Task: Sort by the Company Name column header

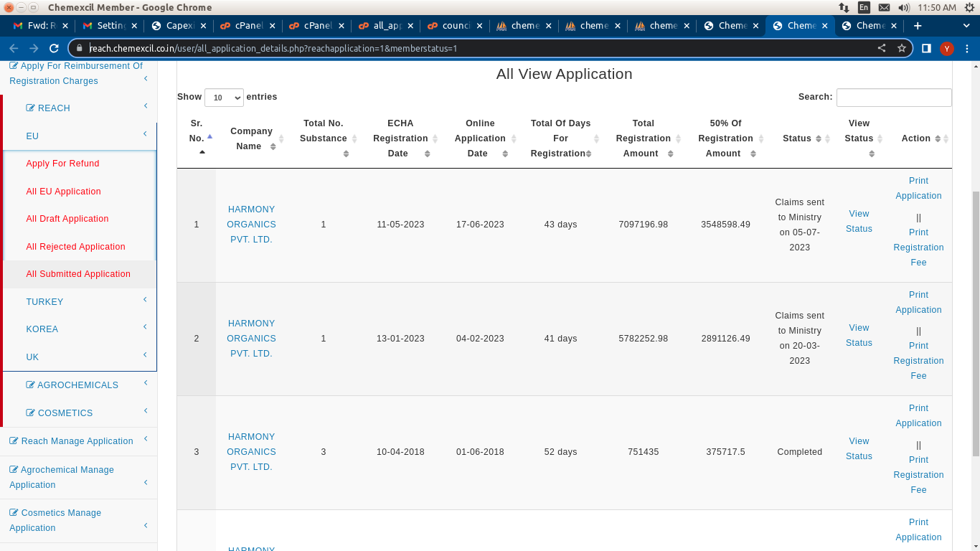Action: tap(251, 138)
